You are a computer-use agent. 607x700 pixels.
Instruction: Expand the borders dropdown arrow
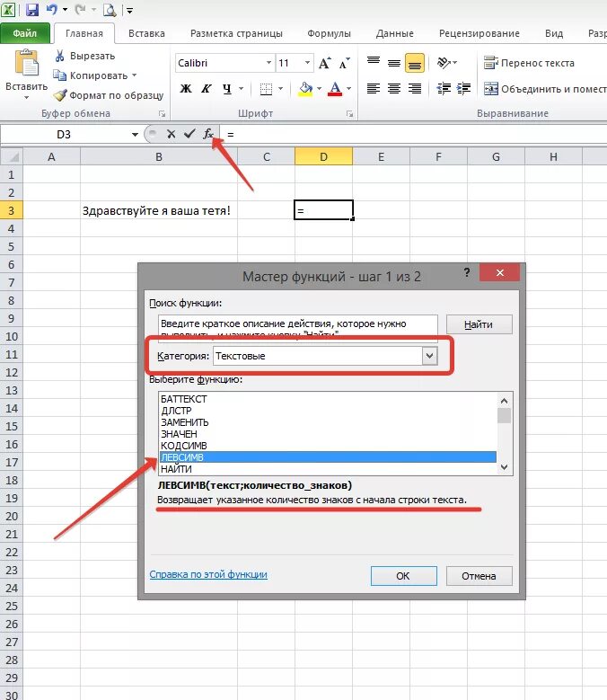pos(280,88)
